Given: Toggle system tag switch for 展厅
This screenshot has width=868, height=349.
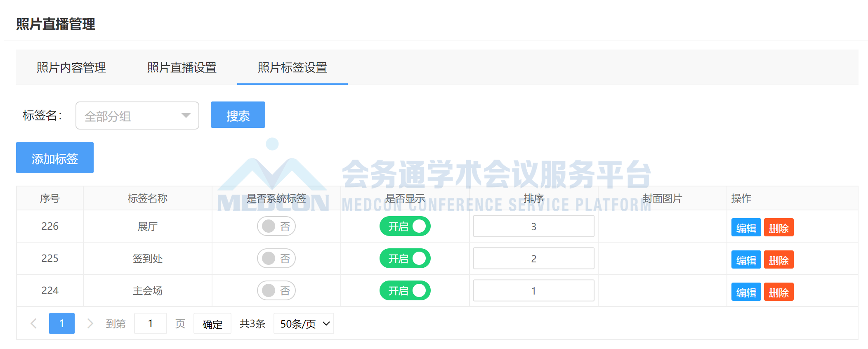Looking at the screenshot, I should click(276, 226).
